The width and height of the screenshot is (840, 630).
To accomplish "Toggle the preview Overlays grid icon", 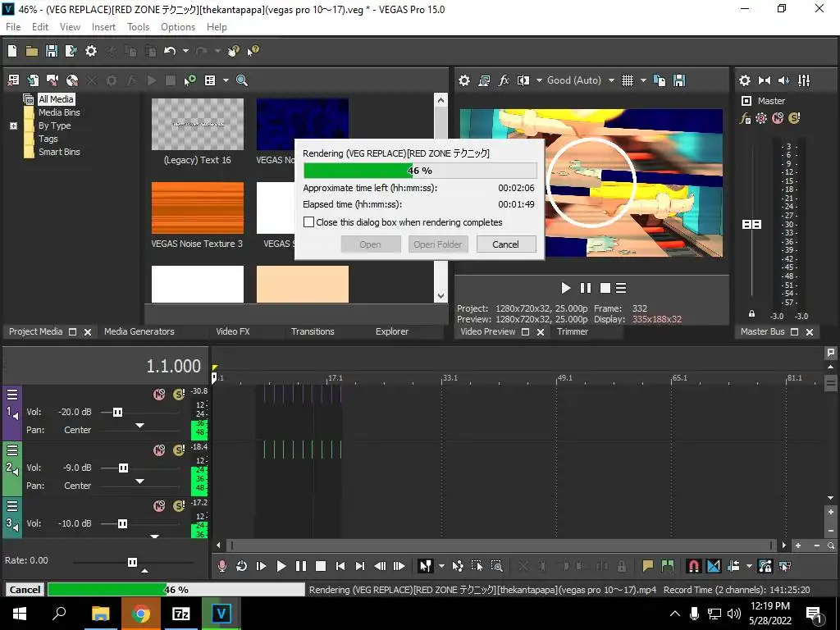I will pos(628,80).
